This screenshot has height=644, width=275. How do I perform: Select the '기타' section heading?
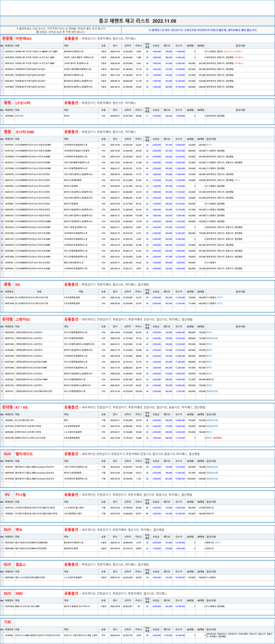pyautogui.click(x=7, y=622)
